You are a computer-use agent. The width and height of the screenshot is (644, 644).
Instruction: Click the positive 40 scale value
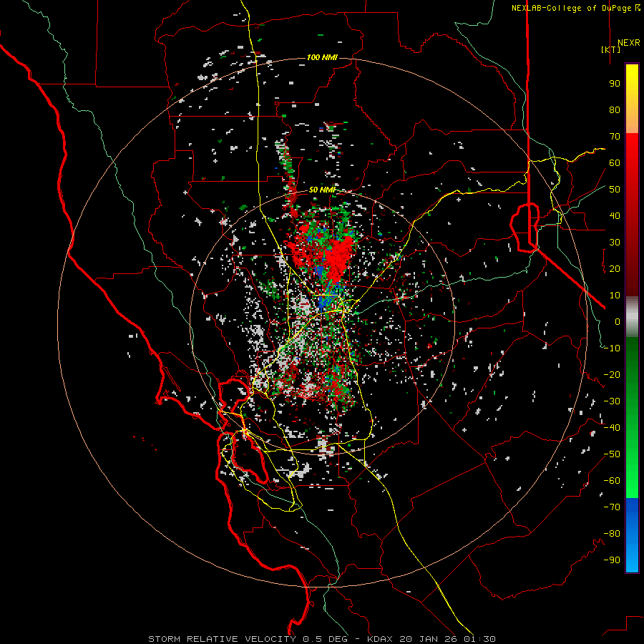point(615,216)
